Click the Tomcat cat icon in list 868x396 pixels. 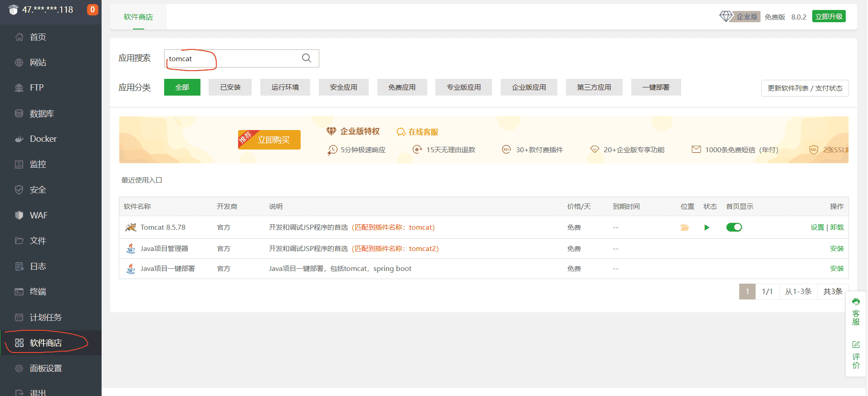pos(131,227)
